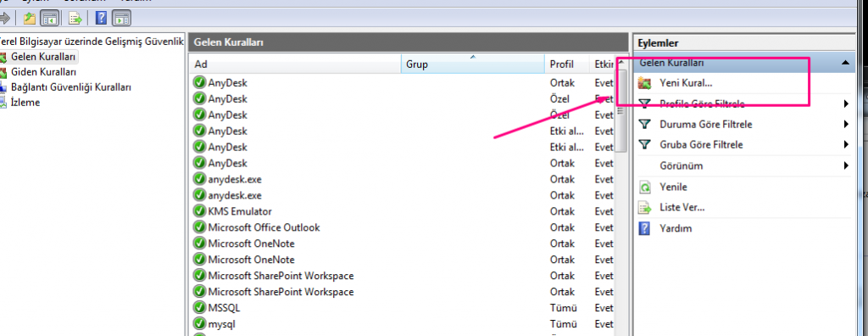
Task: Select the mysql rule name
Action: click(222, 324)
